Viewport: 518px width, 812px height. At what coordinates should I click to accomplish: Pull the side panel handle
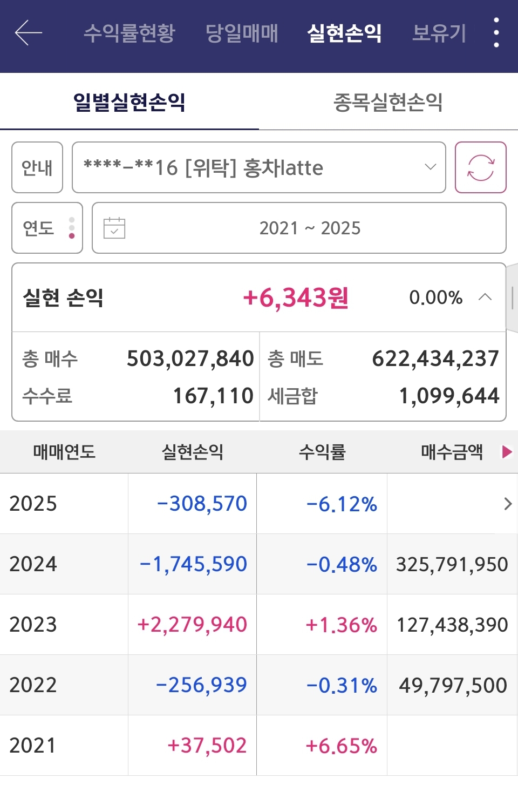512,298
